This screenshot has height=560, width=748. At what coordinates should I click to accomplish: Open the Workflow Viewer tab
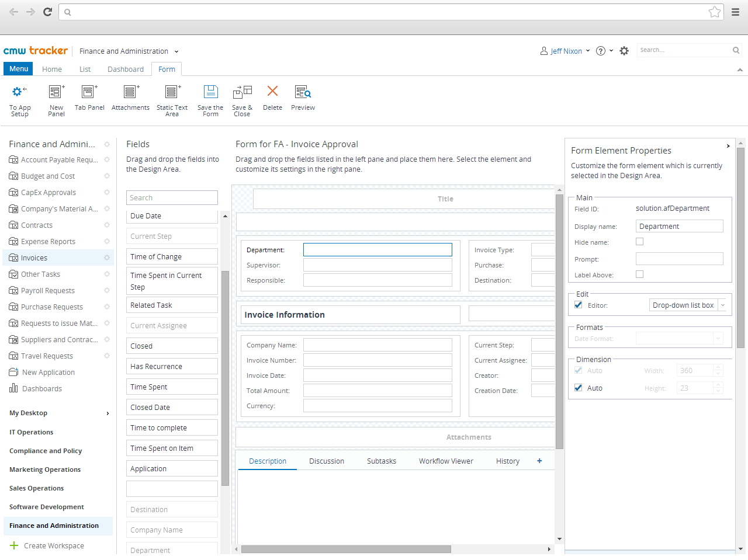coord(446,461)
